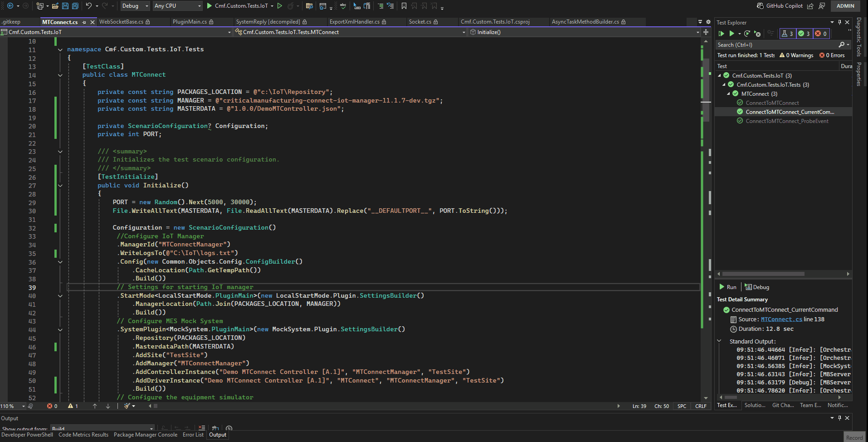The height and width of the screenshot is (442, 868).
Task: Click the Send Feedback person icon
Action: click(822, 6)
